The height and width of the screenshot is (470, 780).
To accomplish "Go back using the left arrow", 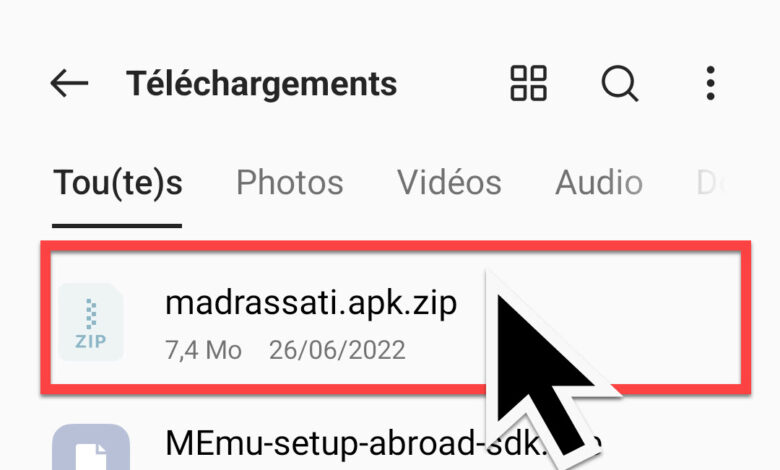I will tap(69, 83).
